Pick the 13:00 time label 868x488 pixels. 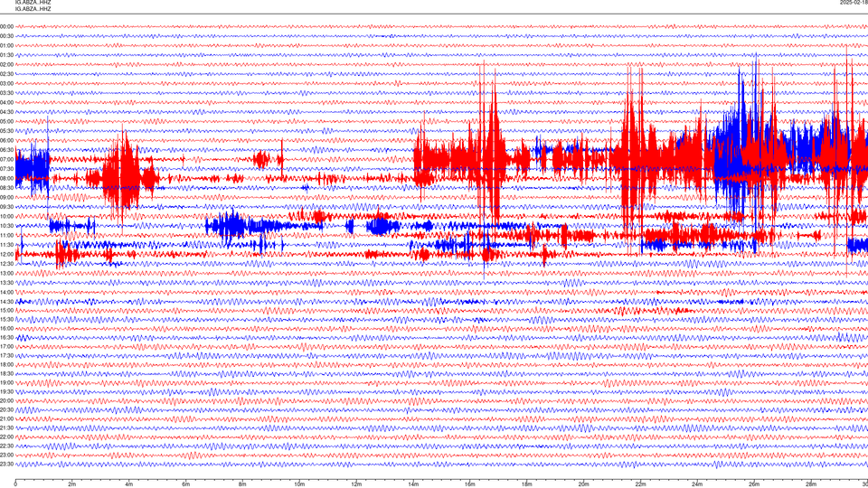(x=6, y=273)
